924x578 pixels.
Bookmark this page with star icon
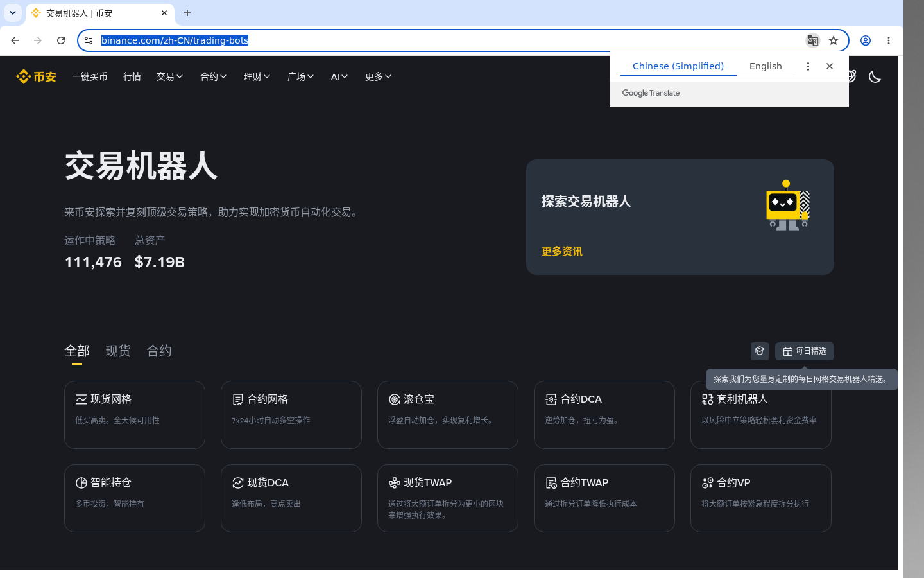(x=834, y=40)
